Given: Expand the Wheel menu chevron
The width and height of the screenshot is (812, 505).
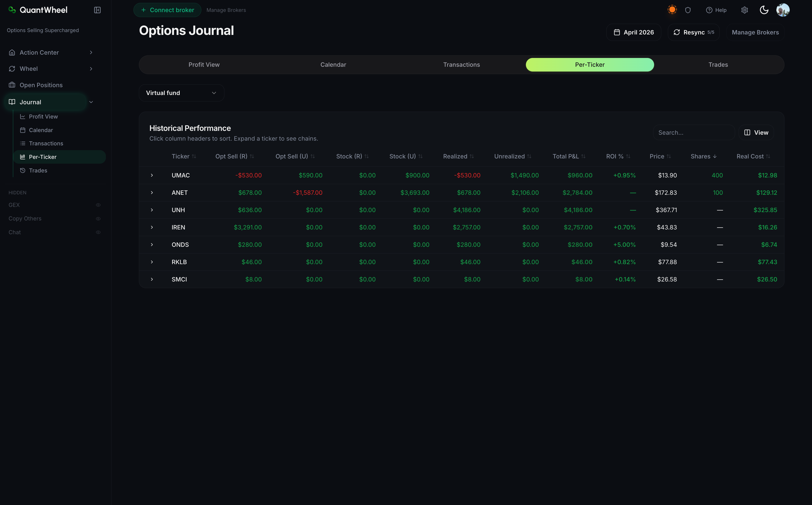Looking at the screenshot, I should tap(91, 69).
